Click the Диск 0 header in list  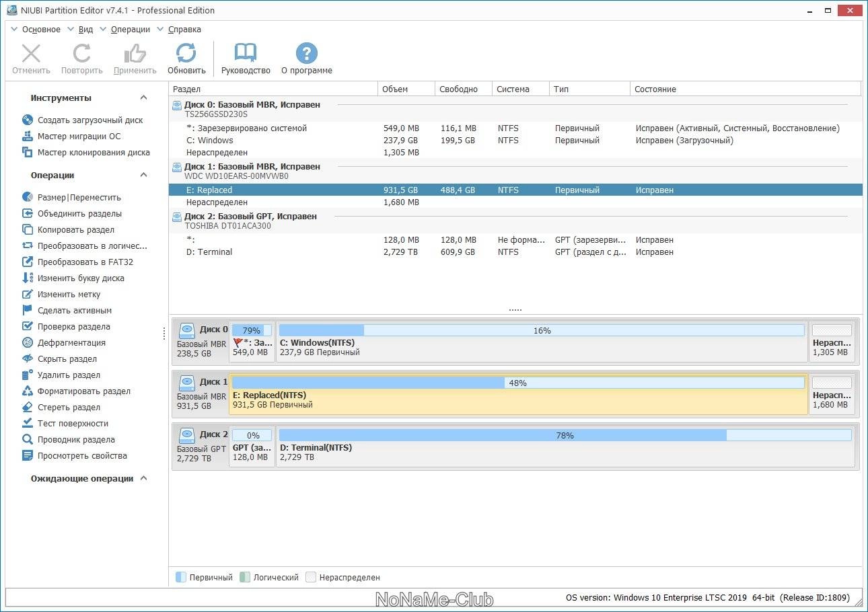tap(515, 109)
